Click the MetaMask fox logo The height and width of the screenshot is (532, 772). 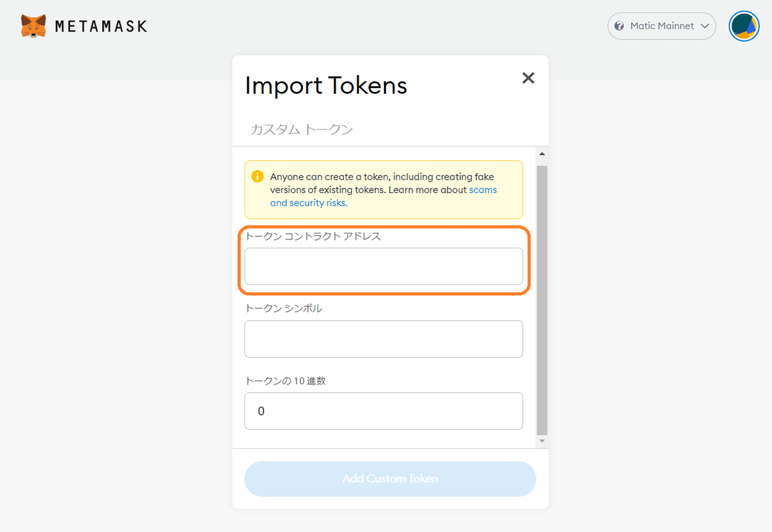(33, 26)
